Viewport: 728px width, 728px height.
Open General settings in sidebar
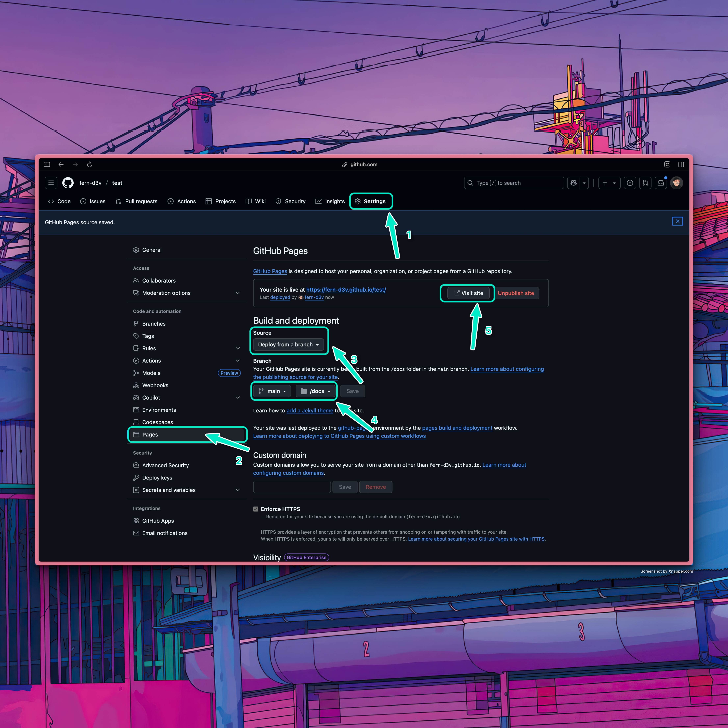click(x=187, y=250)
